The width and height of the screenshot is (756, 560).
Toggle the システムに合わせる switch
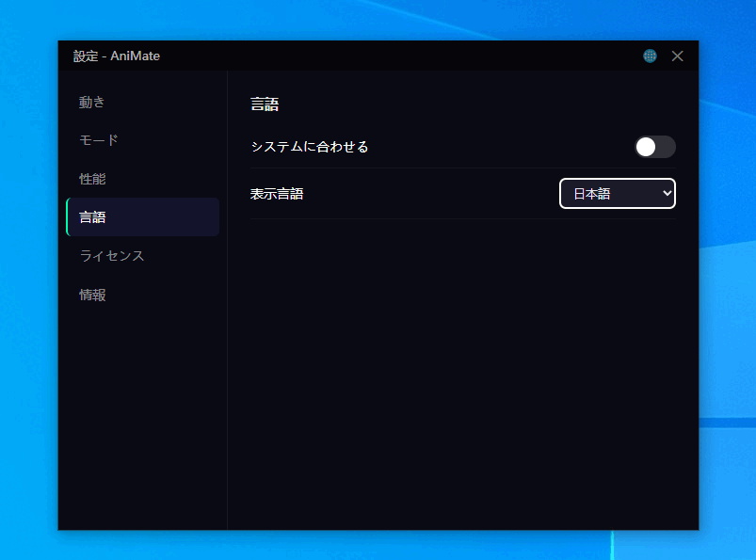654,147
